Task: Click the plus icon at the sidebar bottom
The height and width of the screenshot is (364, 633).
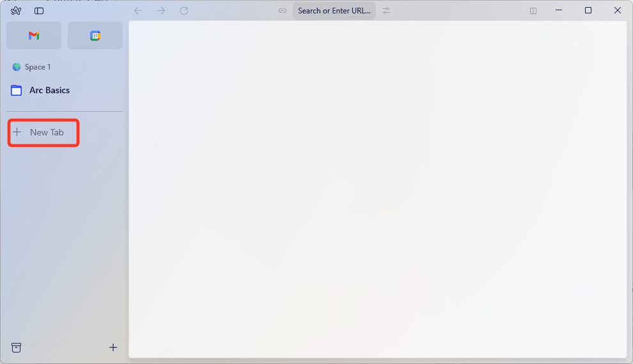Action: pos(113,347)
